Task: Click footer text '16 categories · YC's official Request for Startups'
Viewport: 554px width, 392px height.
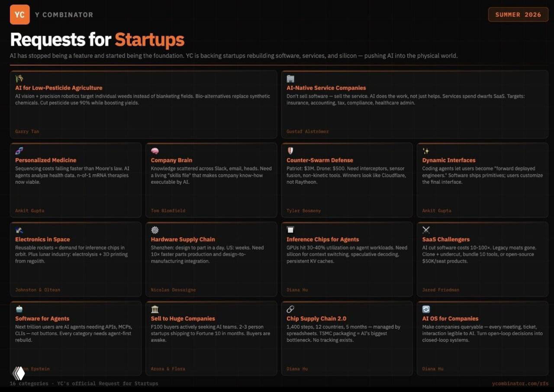Action: (84, 383)
